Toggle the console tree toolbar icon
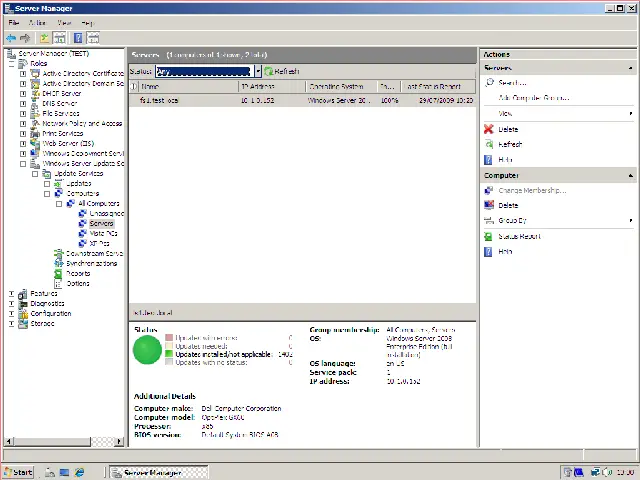 [x=60, y=38]
